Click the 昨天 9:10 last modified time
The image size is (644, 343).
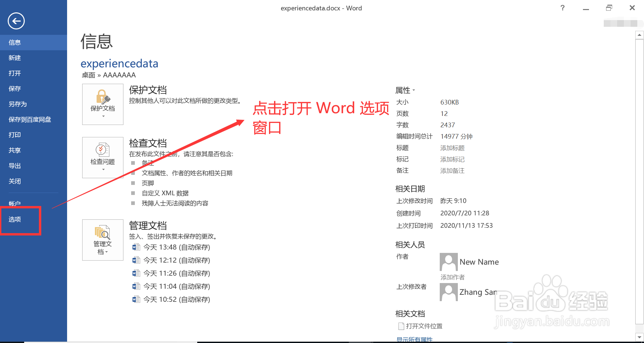(453, 201)
